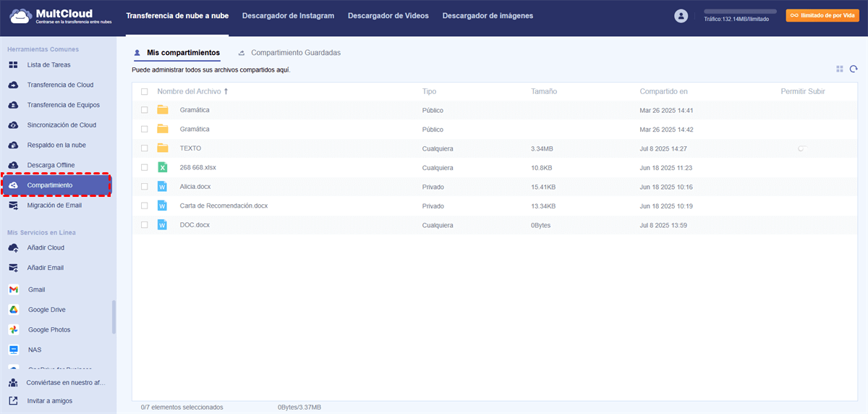Image resolution: width=868 pixels, height=414 pixels.
Task: Click Invitar a amigos share icon
Action: [13, 400]
